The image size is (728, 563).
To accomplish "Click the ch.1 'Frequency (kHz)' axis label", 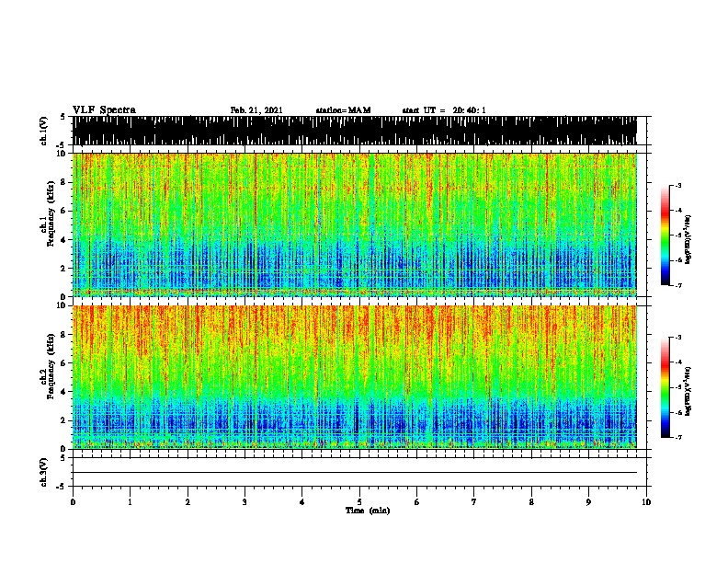I will [51, 214].
